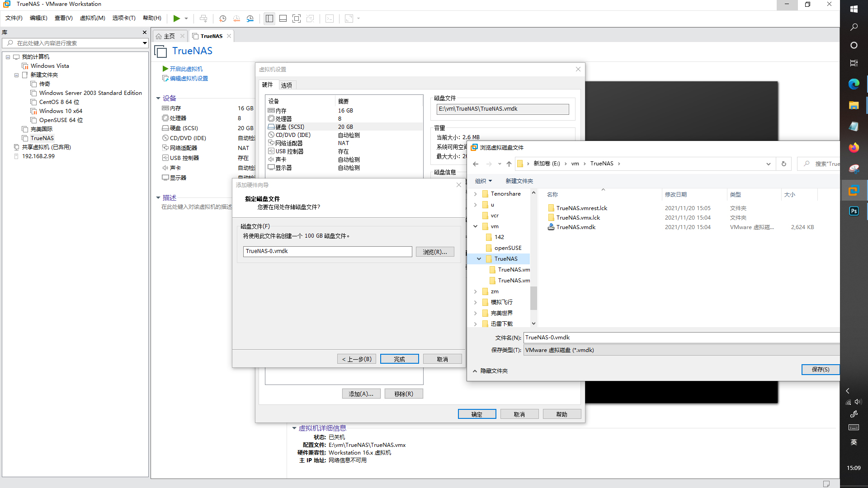Select TrueNAS.vmdk file in list

tap(576, 227)
